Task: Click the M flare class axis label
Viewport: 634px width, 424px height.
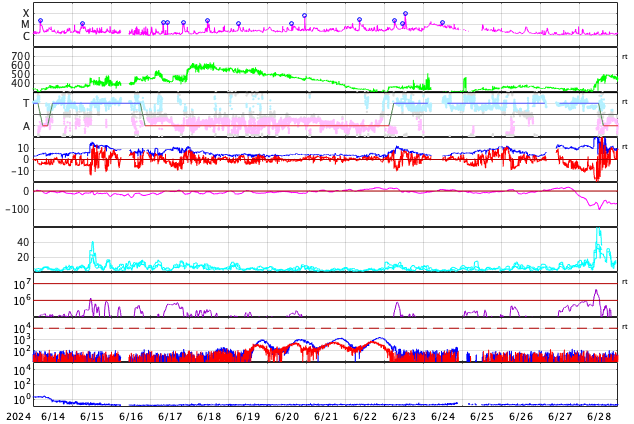Action: point(25,24)
